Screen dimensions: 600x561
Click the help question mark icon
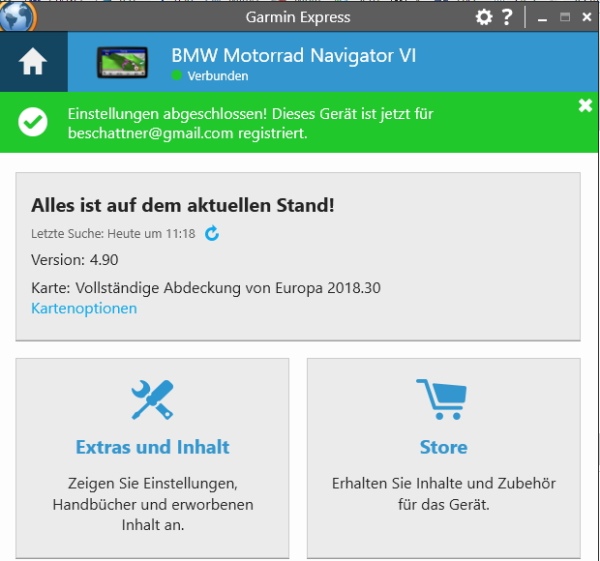(x=507, y=17)
